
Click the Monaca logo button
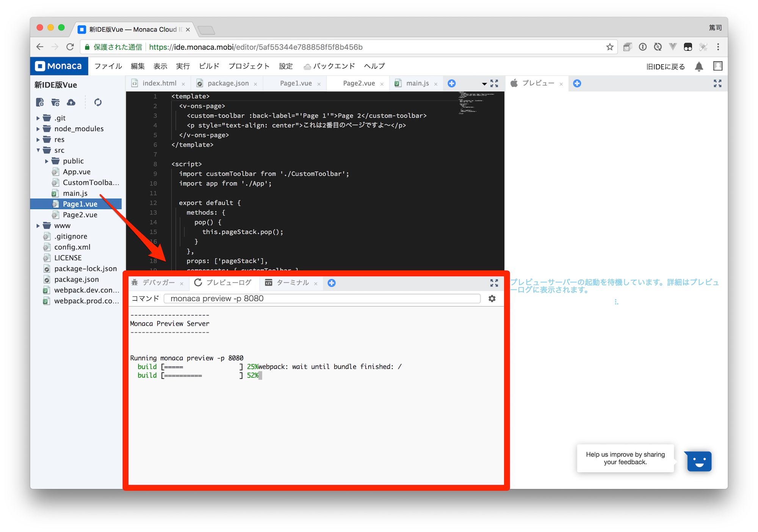59,66
